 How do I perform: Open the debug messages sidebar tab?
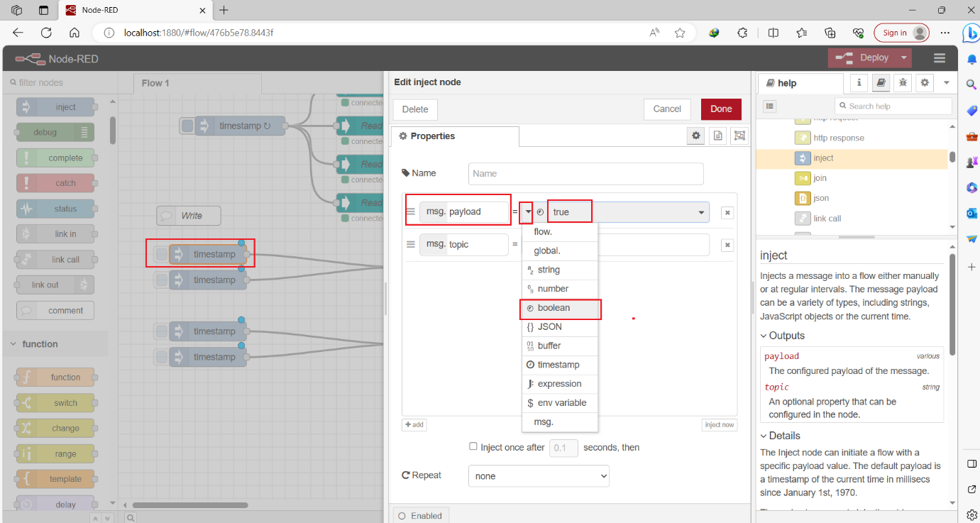[x=903, y=83]
